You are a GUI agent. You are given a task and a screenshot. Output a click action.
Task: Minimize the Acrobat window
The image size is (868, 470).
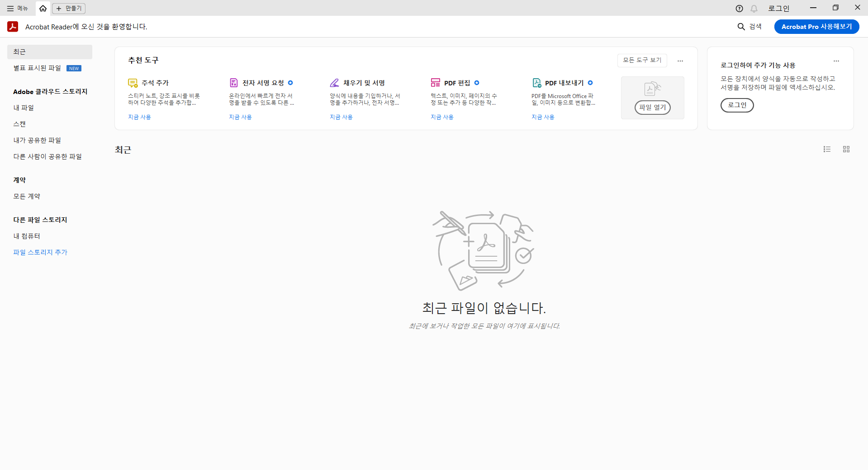pos(813,8)
